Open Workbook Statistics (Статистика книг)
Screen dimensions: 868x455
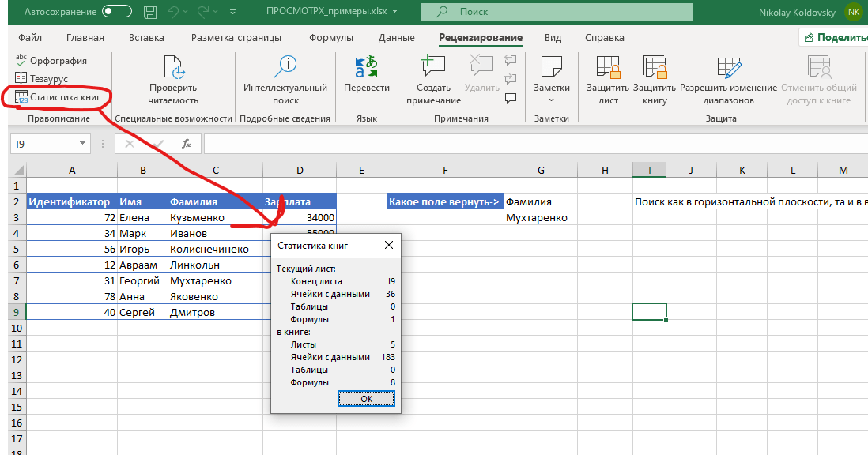[57, 96]
